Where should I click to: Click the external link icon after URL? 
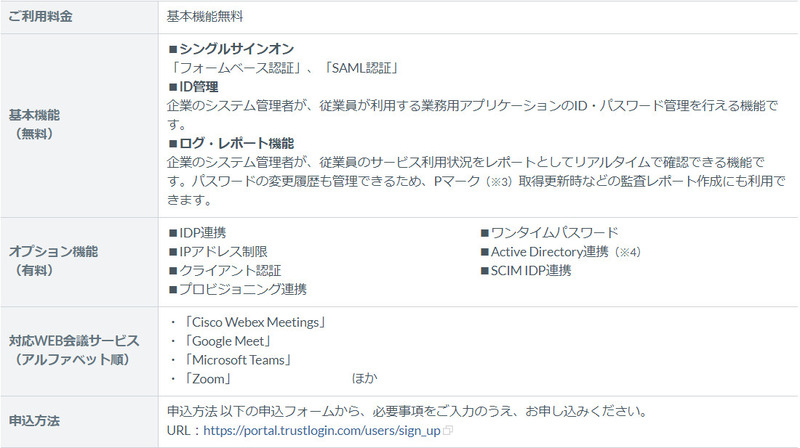[448, 431]
